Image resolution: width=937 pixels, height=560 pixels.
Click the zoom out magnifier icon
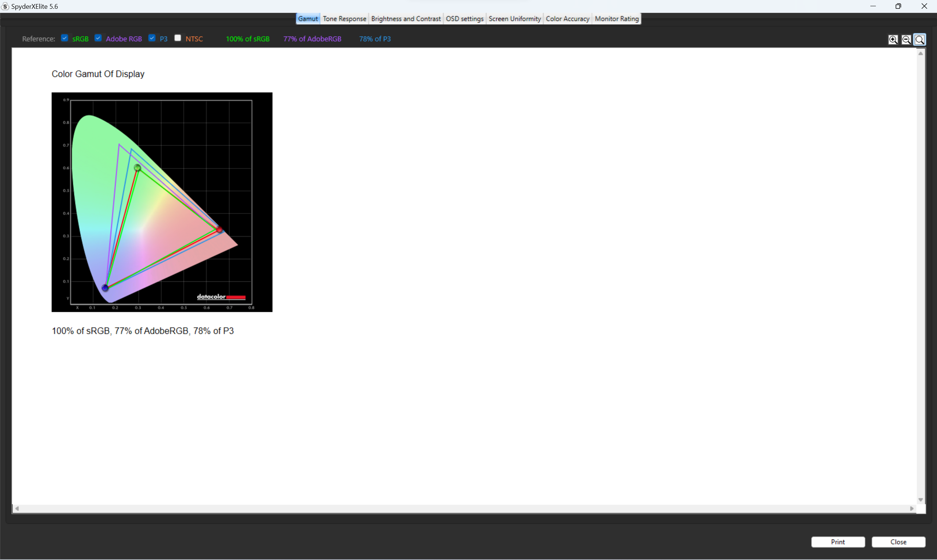(x=906, y=40)
